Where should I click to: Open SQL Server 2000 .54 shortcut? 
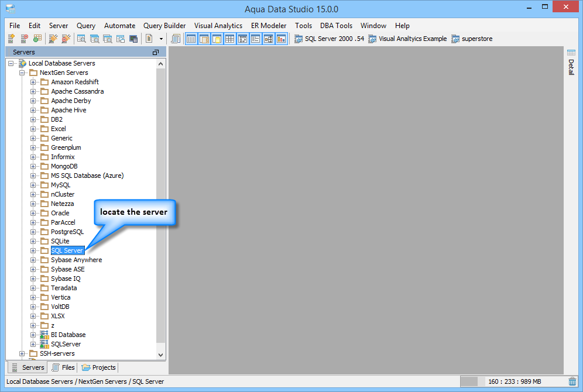pos(329,39)
